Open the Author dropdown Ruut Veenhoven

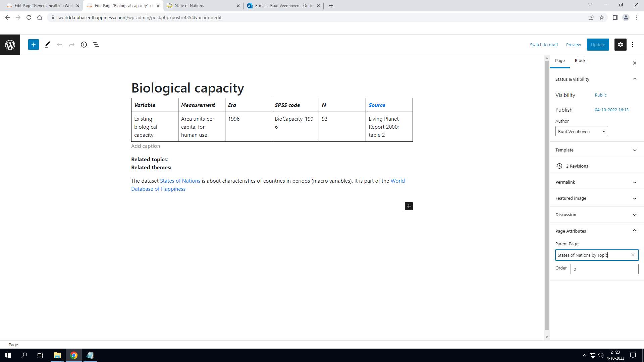click(581, 131)
